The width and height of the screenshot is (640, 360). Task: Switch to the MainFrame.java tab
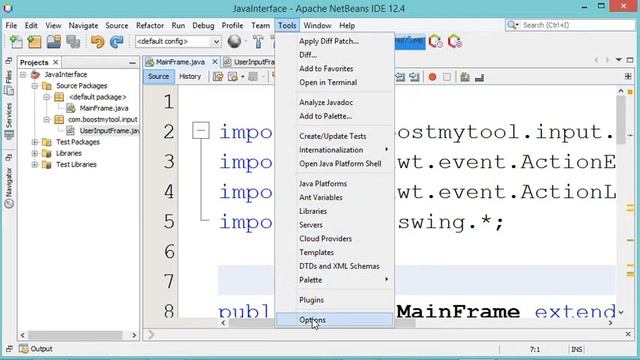coord(180,62)
